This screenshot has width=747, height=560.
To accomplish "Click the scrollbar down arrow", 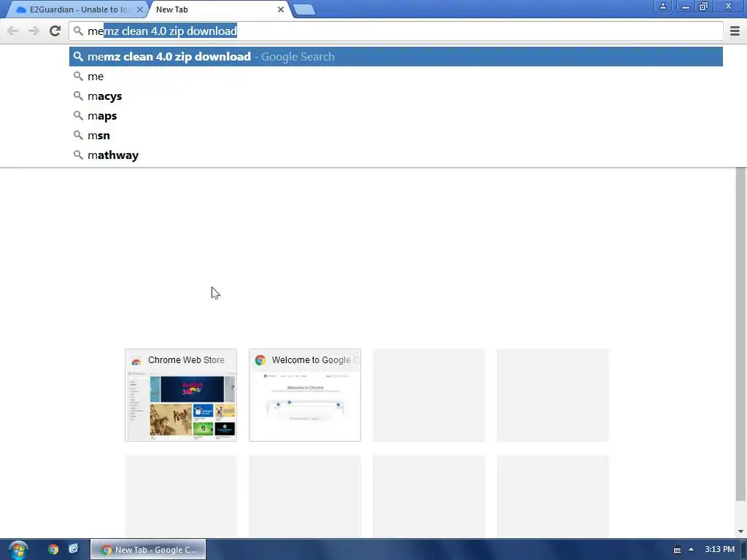I will point(740,532).
